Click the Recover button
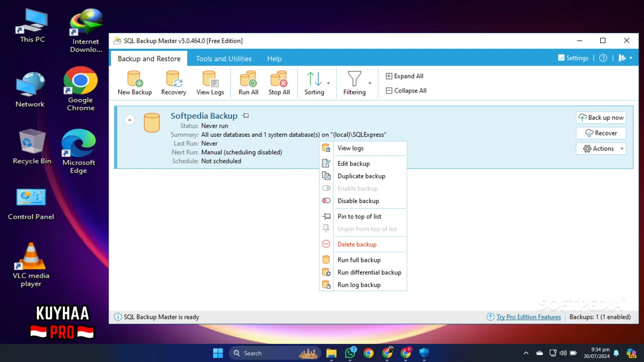The image size is (644, 362). click(x=601, y=133)
